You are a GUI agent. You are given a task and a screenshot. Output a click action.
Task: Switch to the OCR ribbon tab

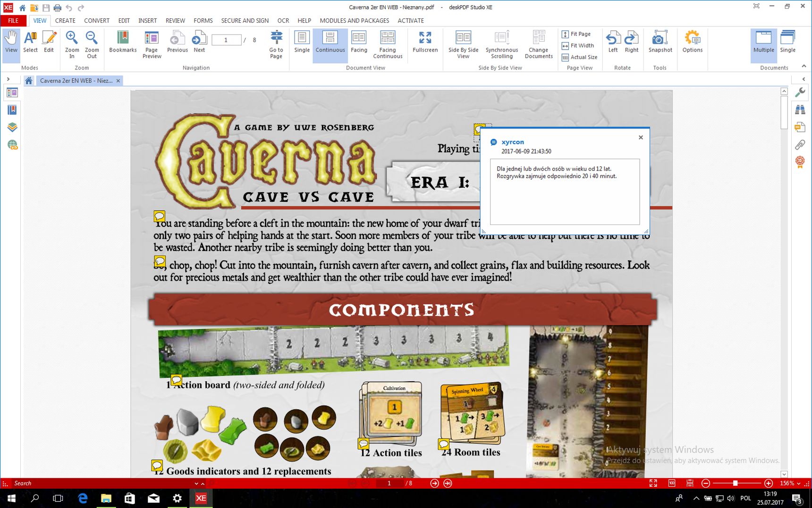[283, 20]
